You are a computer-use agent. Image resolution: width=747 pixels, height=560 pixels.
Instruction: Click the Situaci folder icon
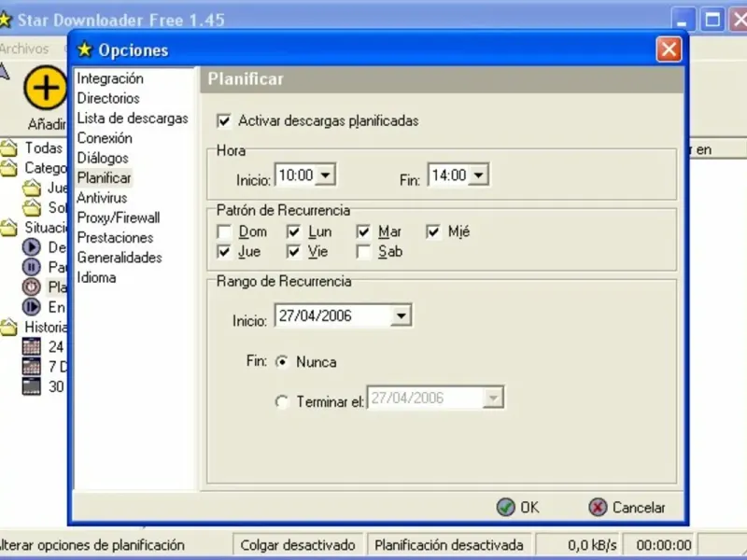[x=8, y=228]
